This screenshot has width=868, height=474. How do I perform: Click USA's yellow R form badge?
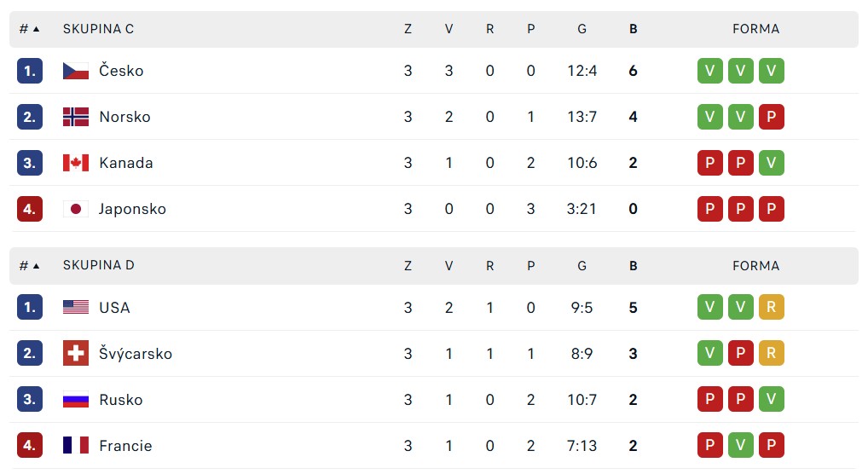[x=771, y=307]
